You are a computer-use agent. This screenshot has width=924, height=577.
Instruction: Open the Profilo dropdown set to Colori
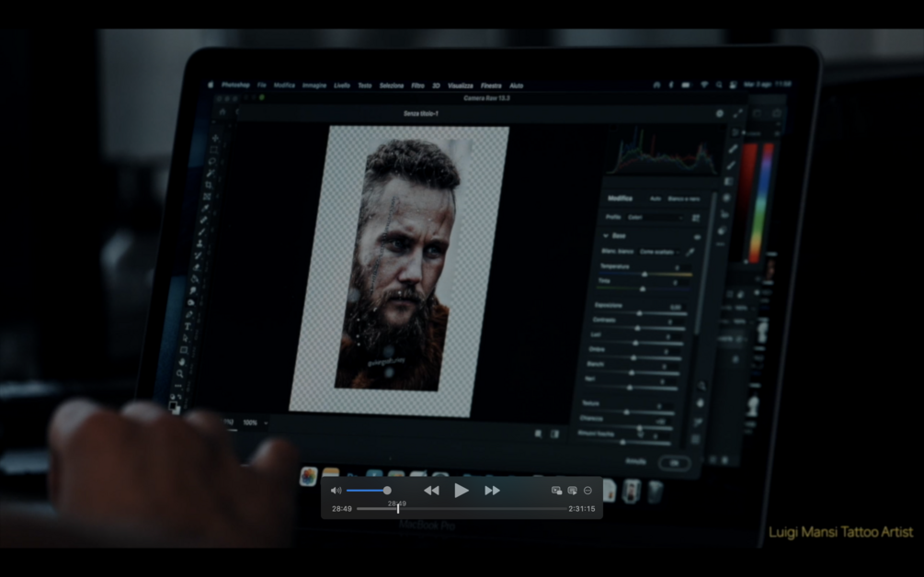click(x=655, y=217)
